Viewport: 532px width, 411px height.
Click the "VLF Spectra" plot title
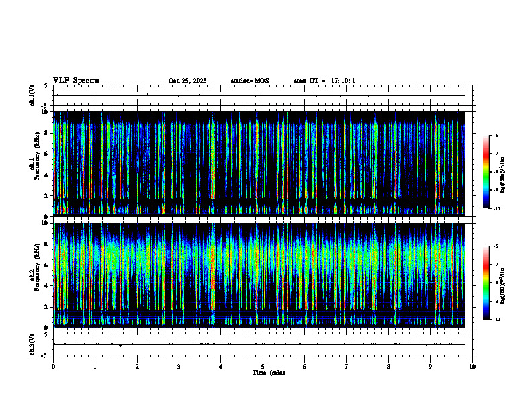pyautogui.click(x=76, y=81)
